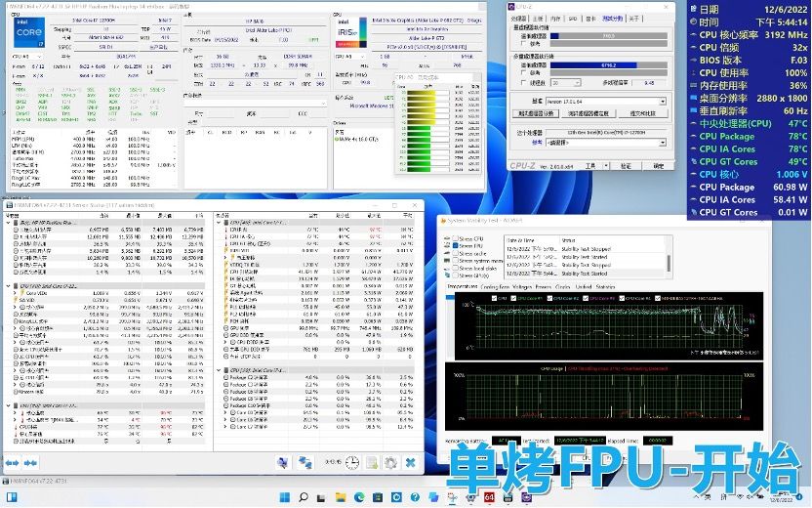
Task: Click CPU-Z single-thread score bar
Action: click(x=608, y=36)
